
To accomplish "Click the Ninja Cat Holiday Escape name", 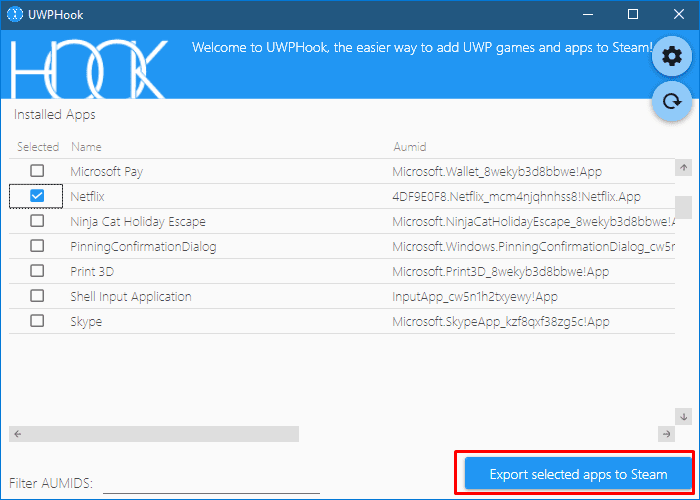I will coord(138,221).
